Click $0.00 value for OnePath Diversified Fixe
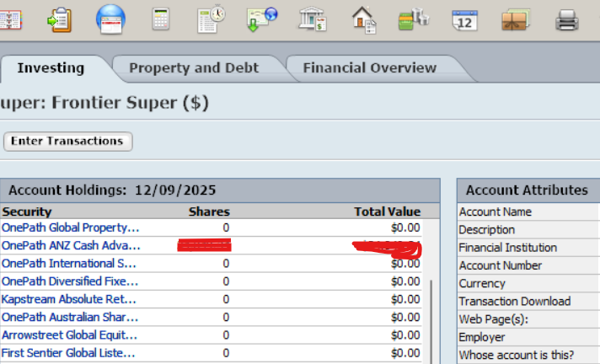This screenshot has width=600, height=364. 405,281
